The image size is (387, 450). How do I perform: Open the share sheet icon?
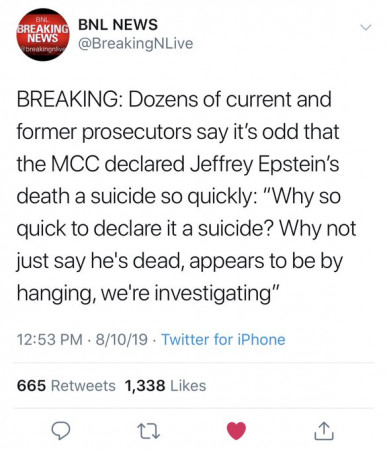[324, 431]
